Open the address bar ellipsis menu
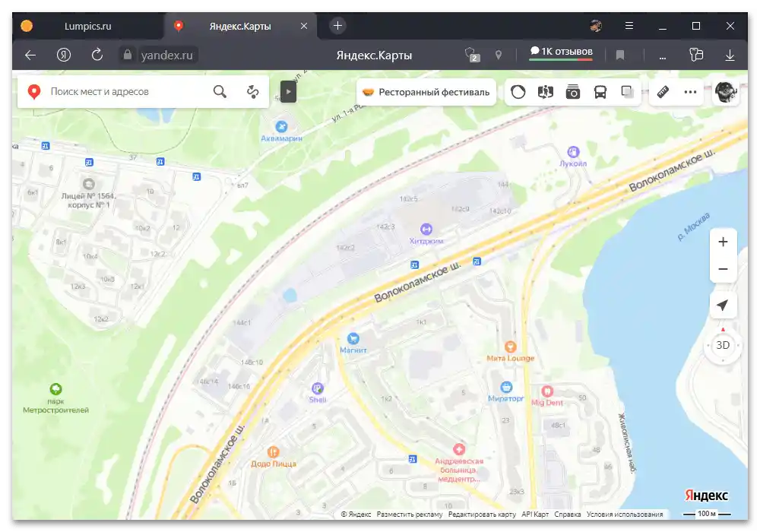The image size is (760, 532). click(x=663, y=56)
